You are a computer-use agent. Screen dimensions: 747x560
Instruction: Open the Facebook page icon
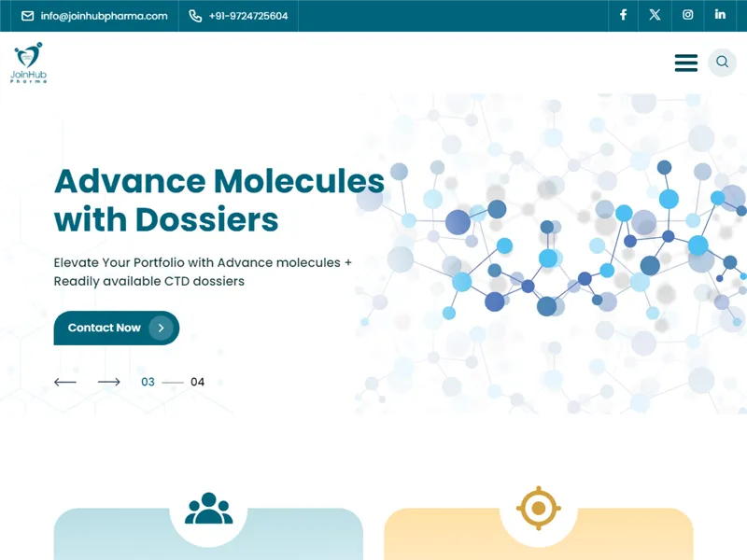tap(623, 15)
